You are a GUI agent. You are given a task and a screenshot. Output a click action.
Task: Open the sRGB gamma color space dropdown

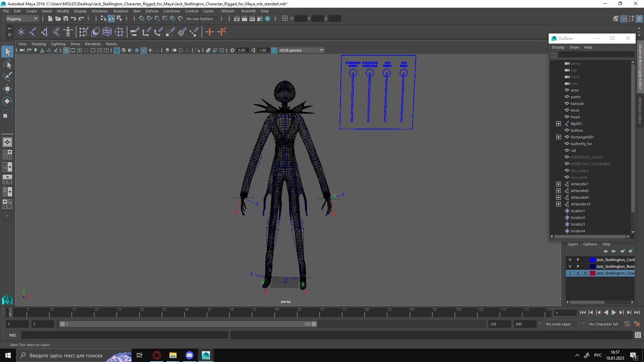click(301, 50)
